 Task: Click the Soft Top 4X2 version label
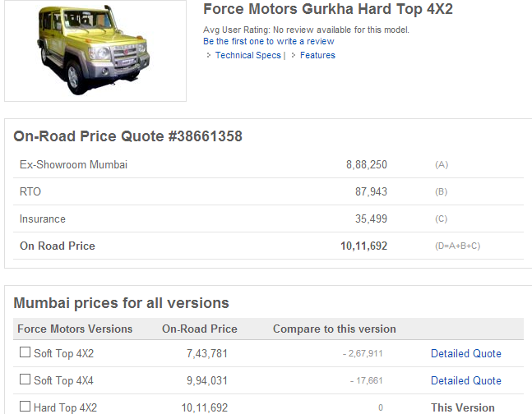coord(64,354)
